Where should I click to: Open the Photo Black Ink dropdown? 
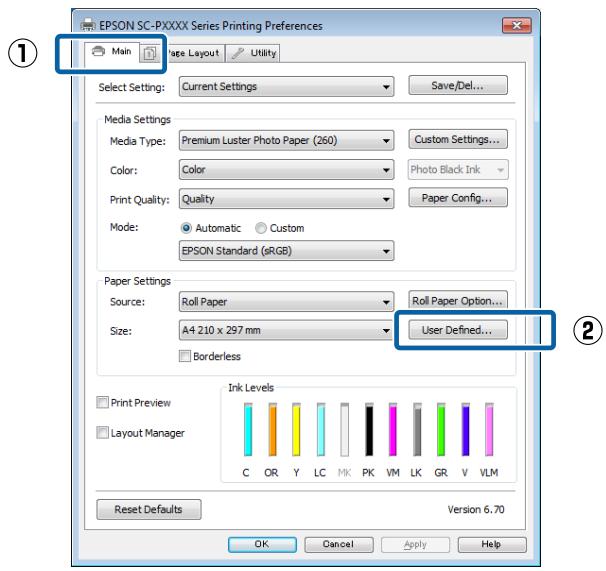[x=458, y=170]
